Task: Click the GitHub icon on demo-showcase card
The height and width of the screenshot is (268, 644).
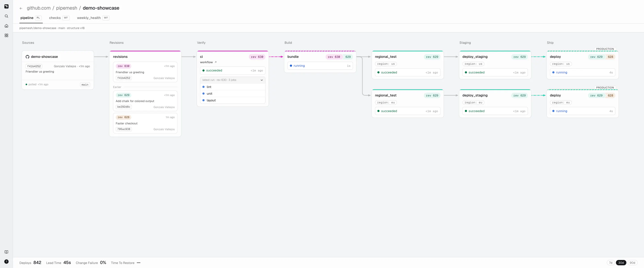Action: point(28,57)
